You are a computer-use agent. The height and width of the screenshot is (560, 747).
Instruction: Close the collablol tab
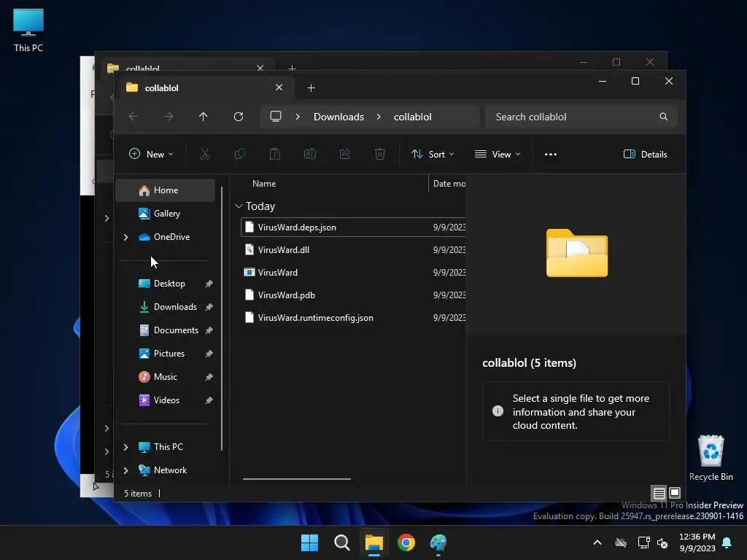click(x=279, y=87)
